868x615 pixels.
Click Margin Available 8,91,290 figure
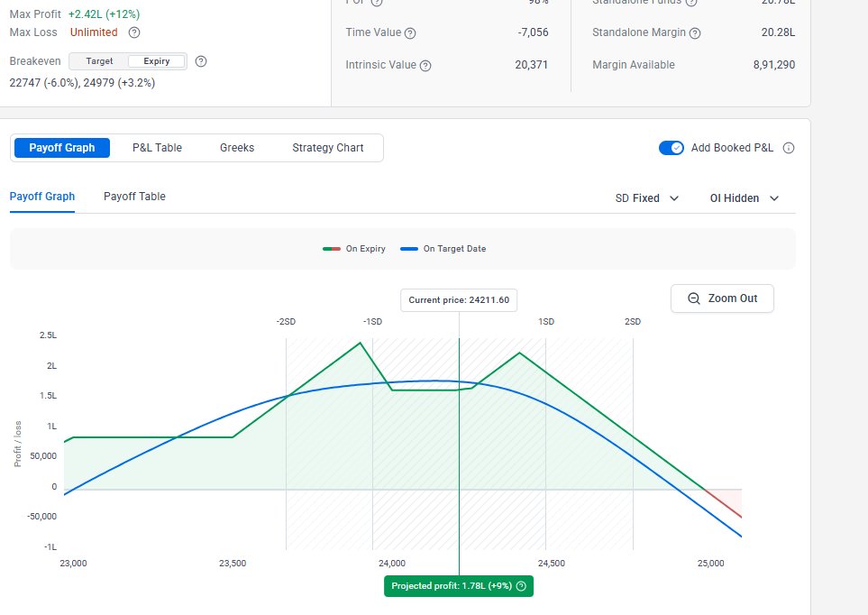pos(774,66)
